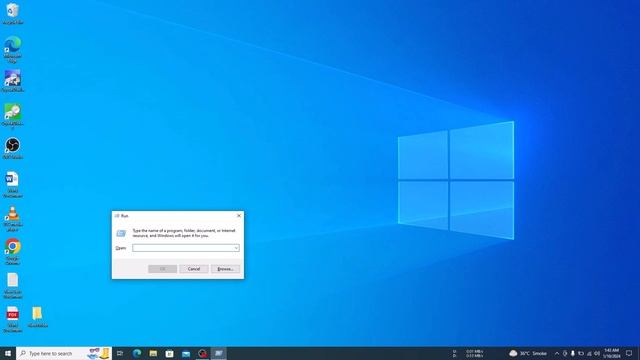
Task: Open Microsoft Store from the taskbar
Action: 169,353
